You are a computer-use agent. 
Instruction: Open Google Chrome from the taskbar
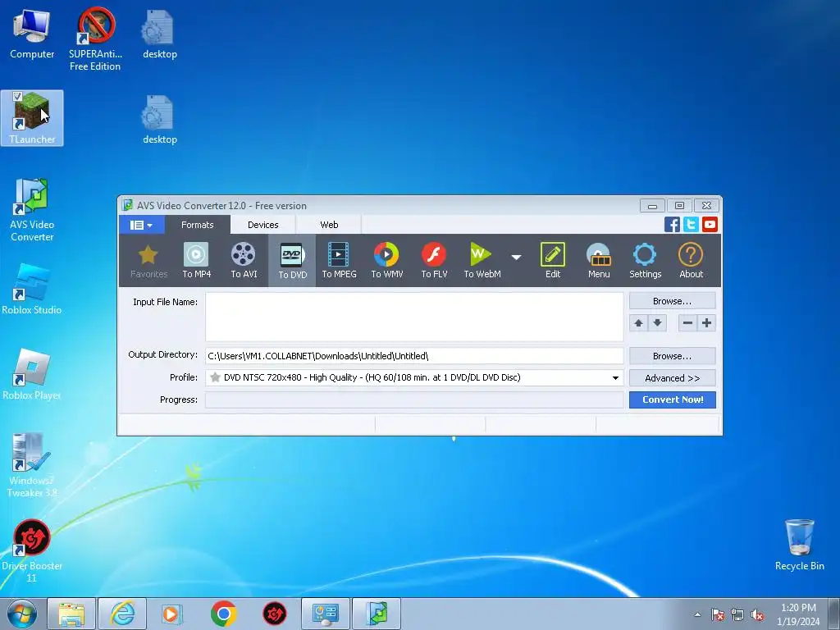point(223,614)
